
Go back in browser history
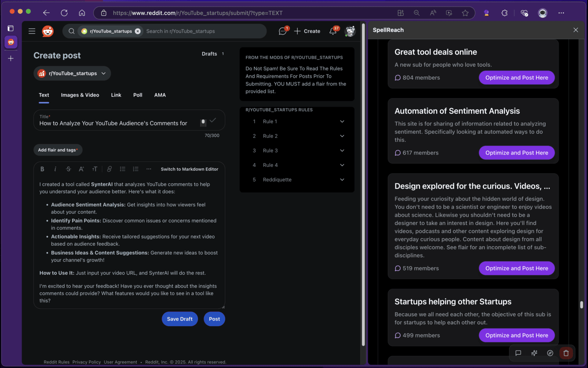coord(46,13)
